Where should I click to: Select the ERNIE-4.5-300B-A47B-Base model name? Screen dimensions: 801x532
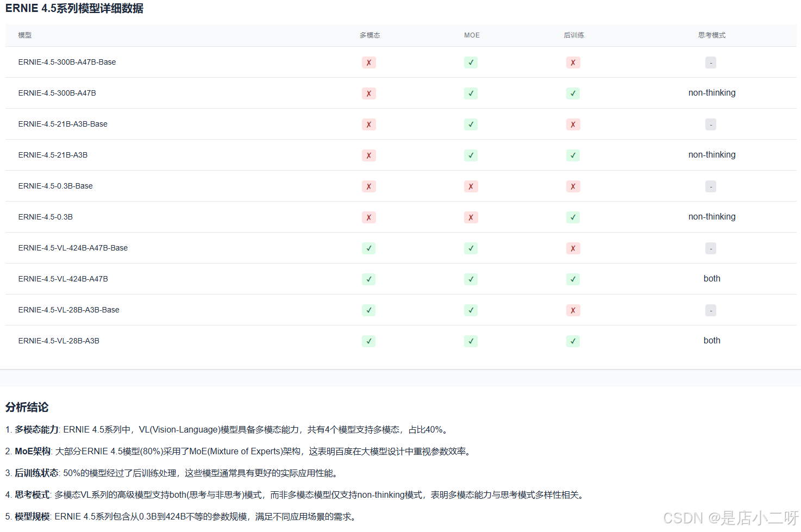67,62
